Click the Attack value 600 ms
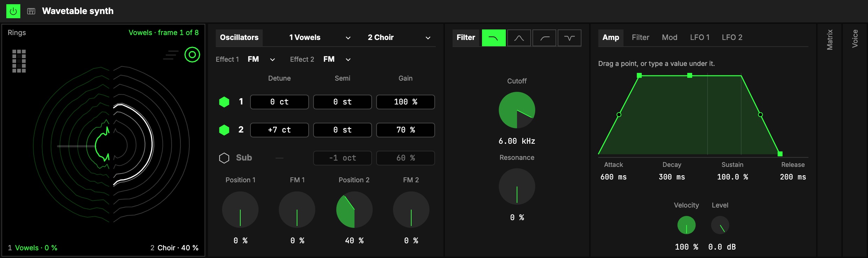 pyautogui.click(x=614, y=177)
